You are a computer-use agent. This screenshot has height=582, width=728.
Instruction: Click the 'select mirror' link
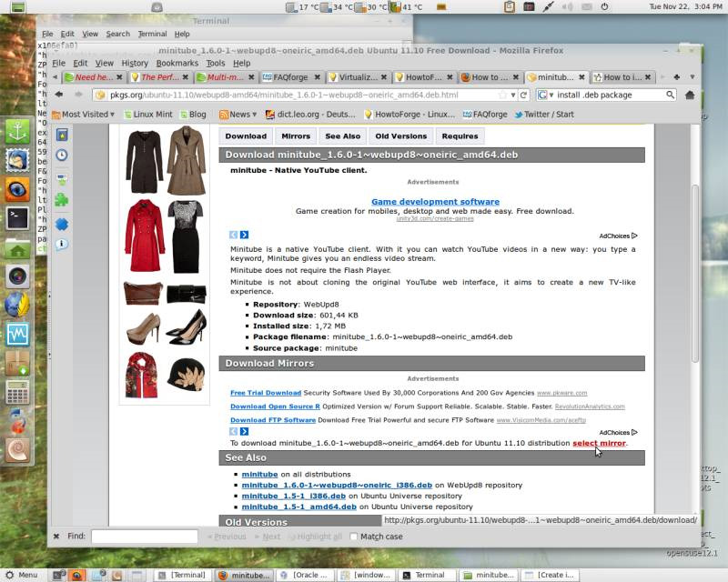[599, 443]
